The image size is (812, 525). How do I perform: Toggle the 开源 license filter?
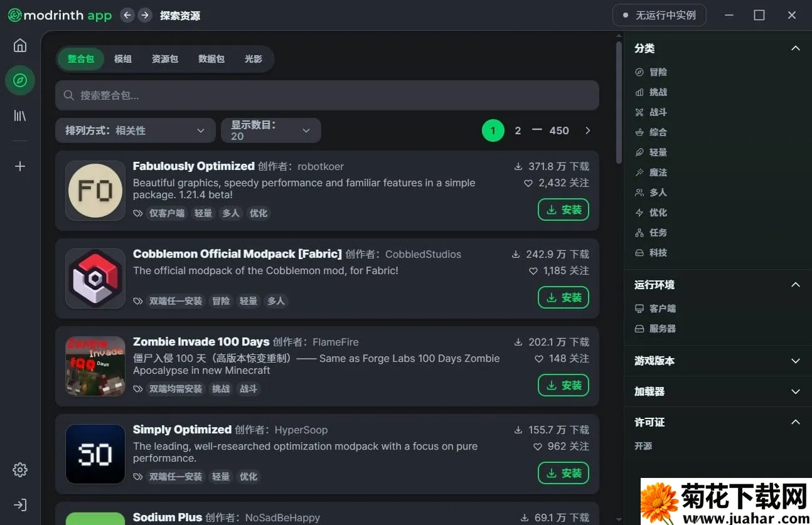click(643, 446)
